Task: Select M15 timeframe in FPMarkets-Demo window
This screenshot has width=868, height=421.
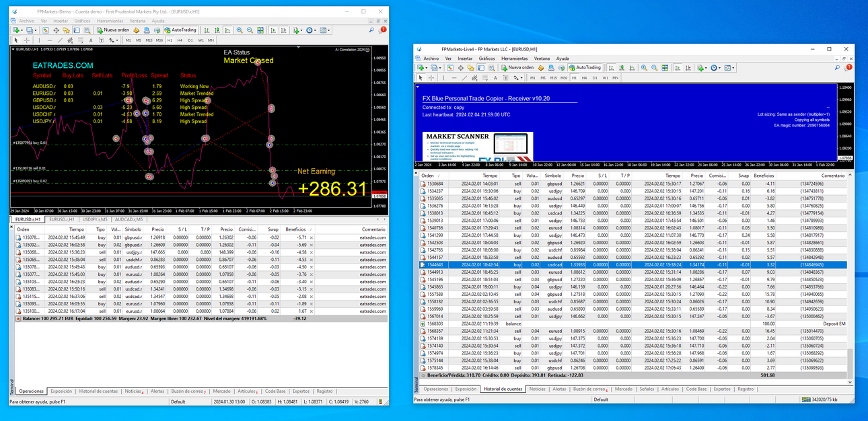Action: [149, 40]
